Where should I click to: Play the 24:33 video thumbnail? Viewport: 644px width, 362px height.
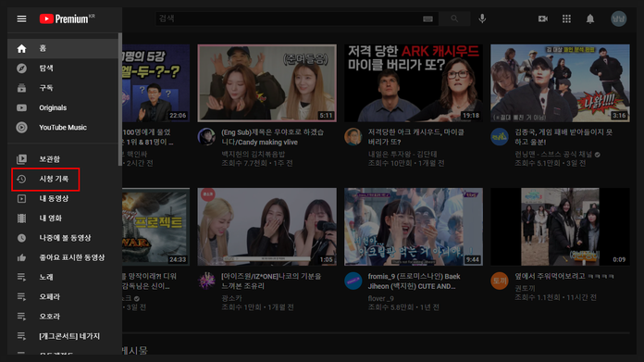[155, 227]
